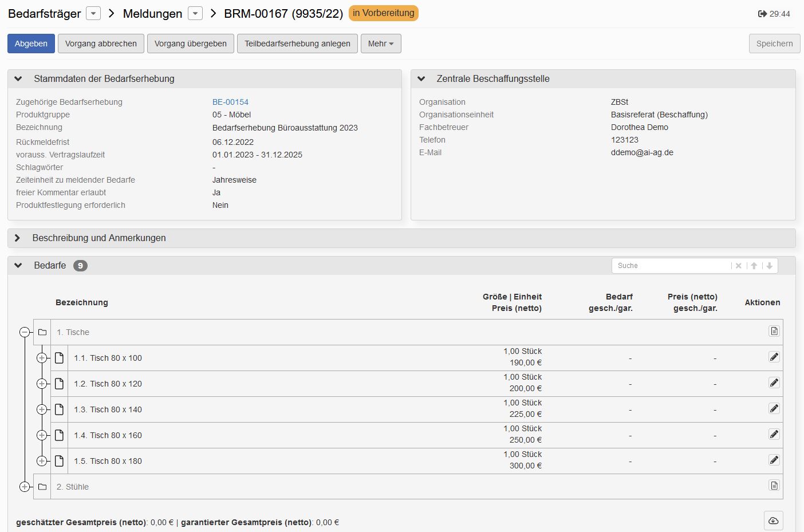This screenshot has width=804, height=532.
Task: Jump to next result with the down arrow icon
Action: click(x=770, y=265)
